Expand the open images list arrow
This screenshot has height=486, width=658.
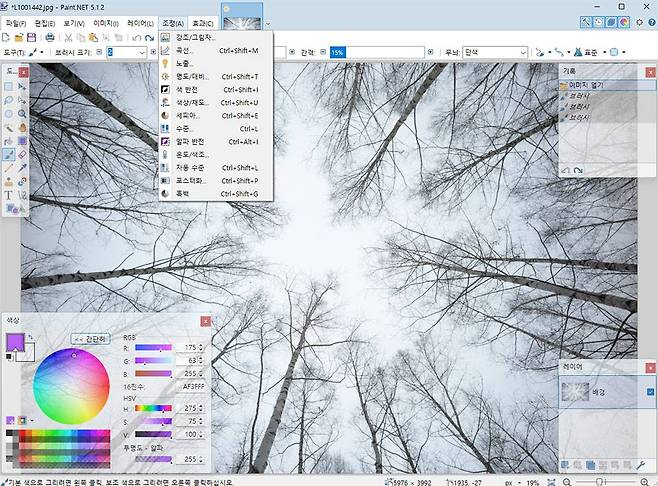[x=268, y=24]
